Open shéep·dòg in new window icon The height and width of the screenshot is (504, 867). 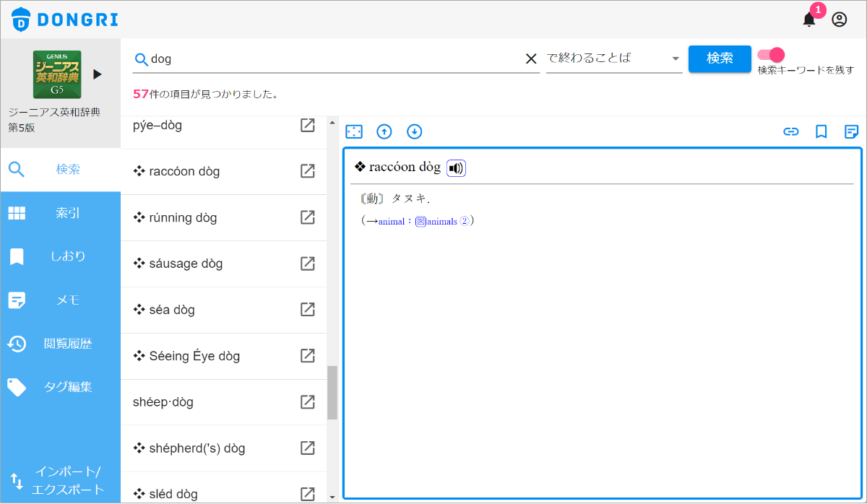click(308, 402)
